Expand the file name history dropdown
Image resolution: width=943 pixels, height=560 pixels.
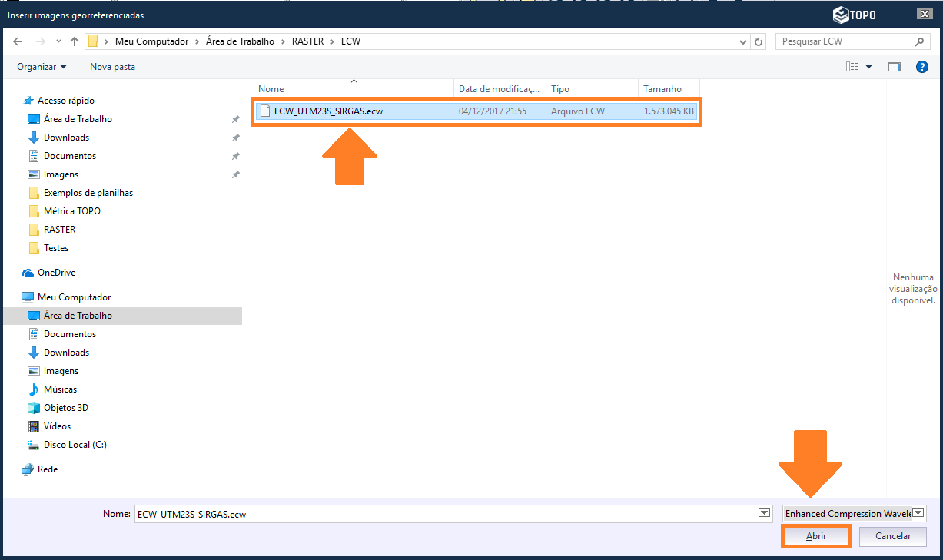pyautogui.click(x=764, y=513)
